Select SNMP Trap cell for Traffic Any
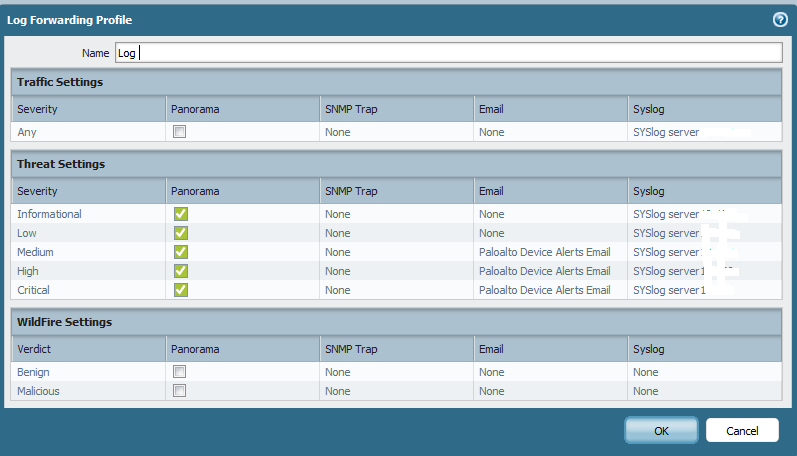The height and width of the screenshot is (456, 797). [x=396, y=132]
